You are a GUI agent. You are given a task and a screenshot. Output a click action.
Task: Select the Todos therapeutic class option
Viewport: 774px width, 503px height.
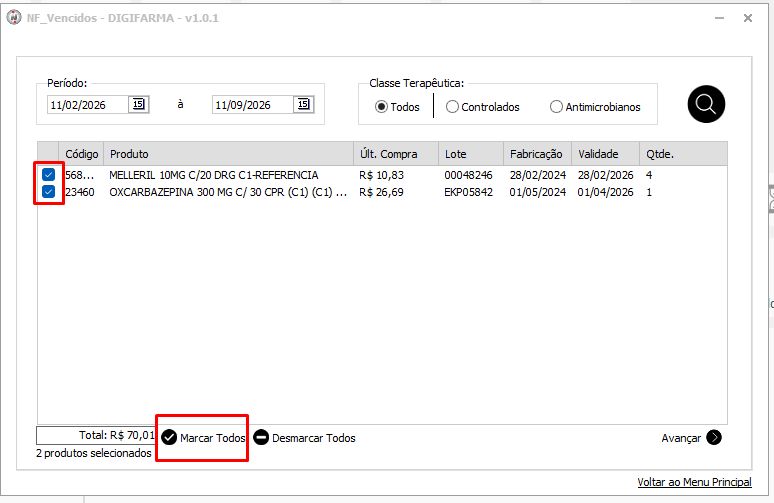(381, 107)
